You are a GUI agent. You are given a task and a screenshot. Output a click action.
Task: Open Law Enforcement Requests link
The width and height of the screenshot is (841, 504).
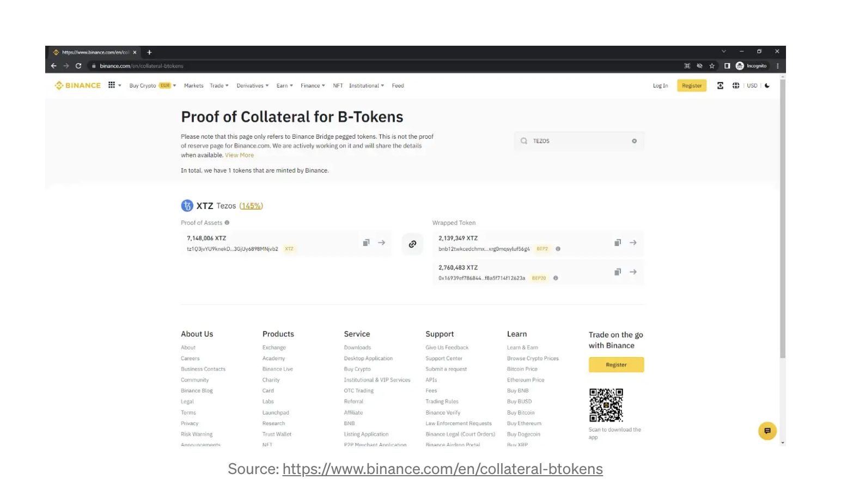point(459,423)
